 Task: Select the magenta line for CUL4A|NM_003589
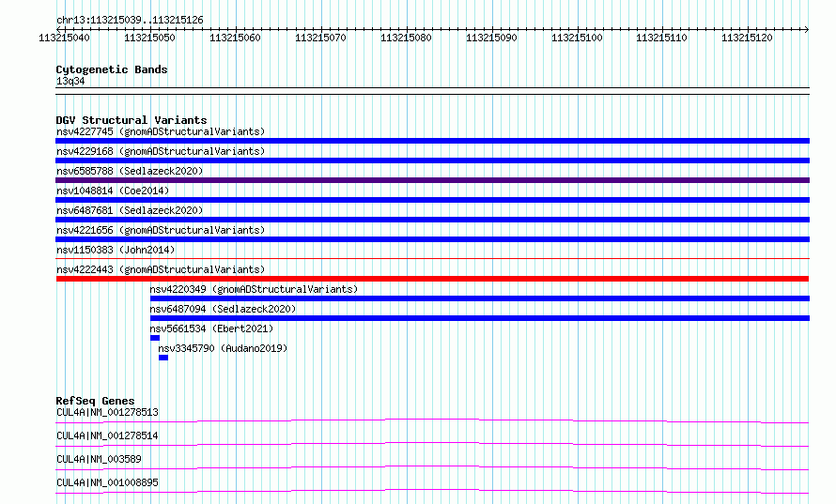432,467
